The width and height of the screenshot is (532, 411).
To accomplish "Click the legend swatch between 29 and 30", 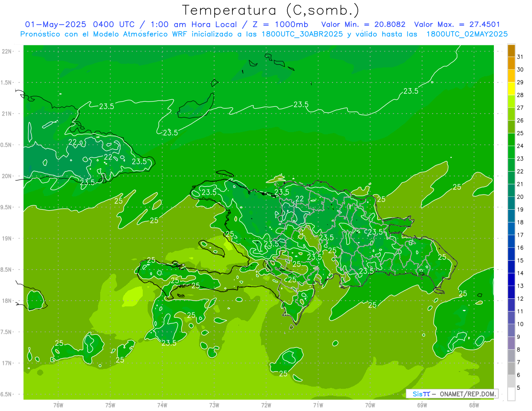I will (x=511, y=76).
